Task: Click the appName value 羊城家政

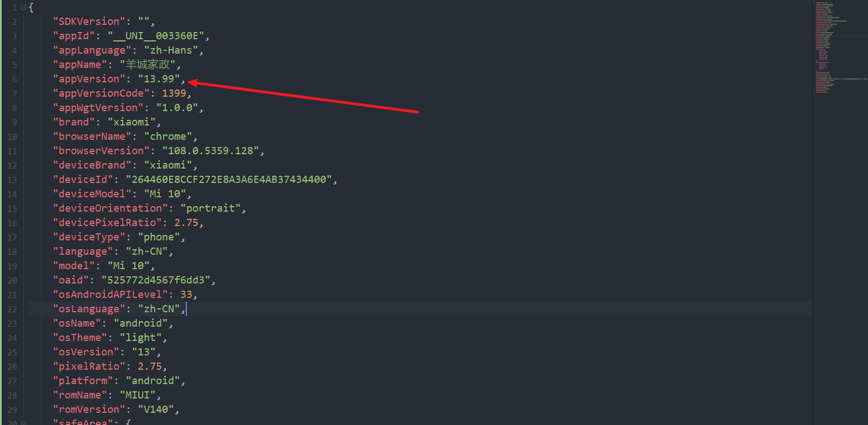Action: [x=148, y=65]
